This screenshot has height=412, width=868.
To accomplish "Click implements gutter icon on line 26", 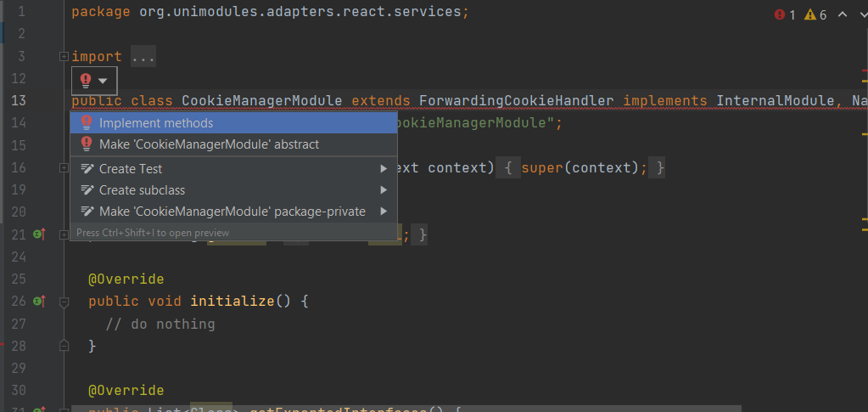I will (39, 301).
